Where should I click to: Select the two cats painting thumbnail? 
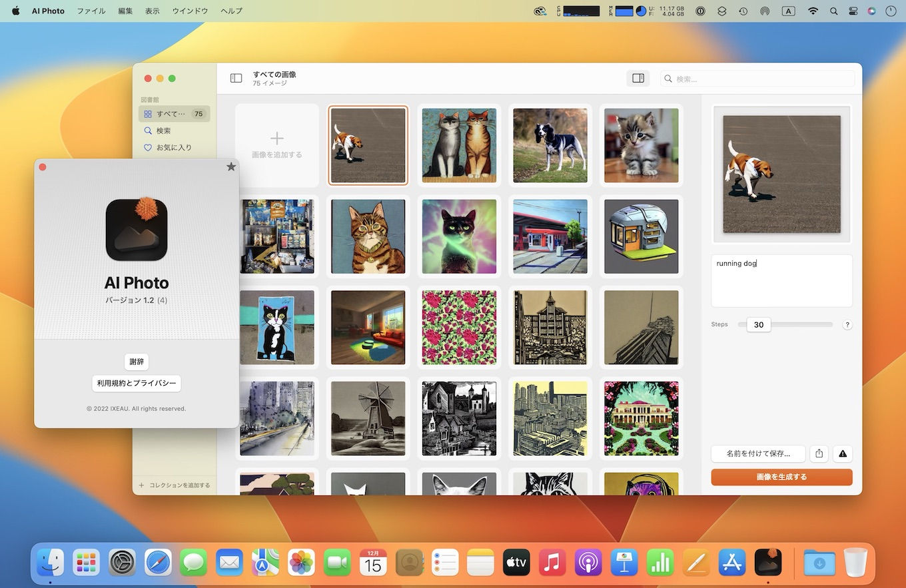click(x=460, y=145)
